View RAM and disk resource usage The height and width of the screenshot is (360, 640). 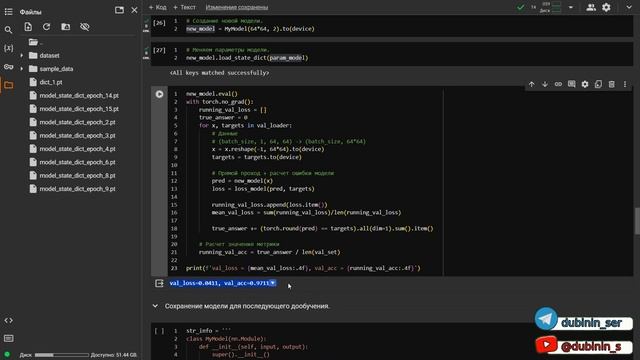[x=551, y=7]
